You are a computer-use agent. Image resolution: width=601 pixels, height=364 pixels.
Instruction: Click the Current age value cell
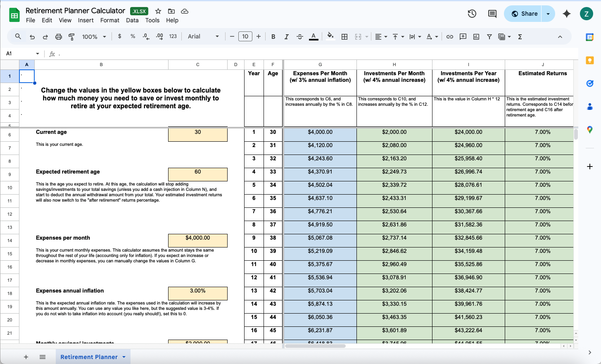(x=197, y=134)
